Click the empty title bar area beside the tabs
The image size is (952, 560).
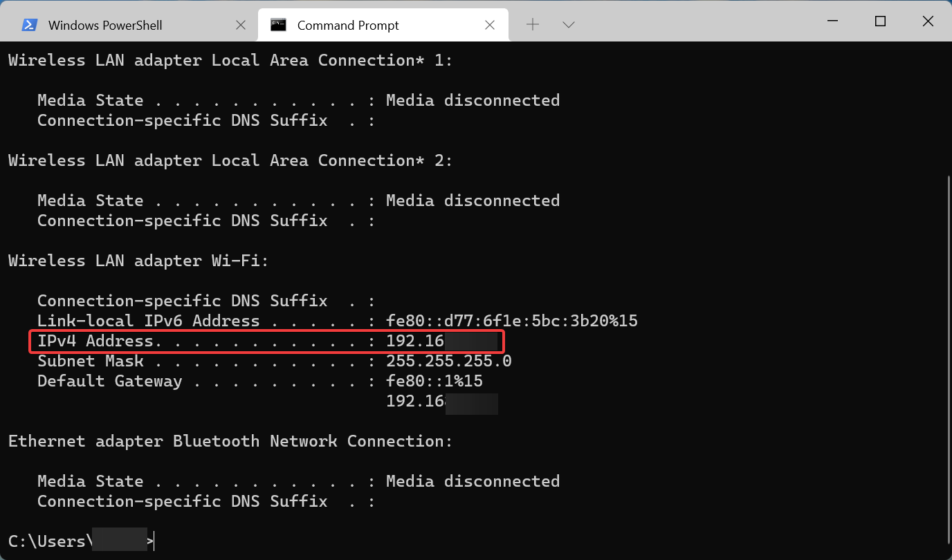pos(692,21)
